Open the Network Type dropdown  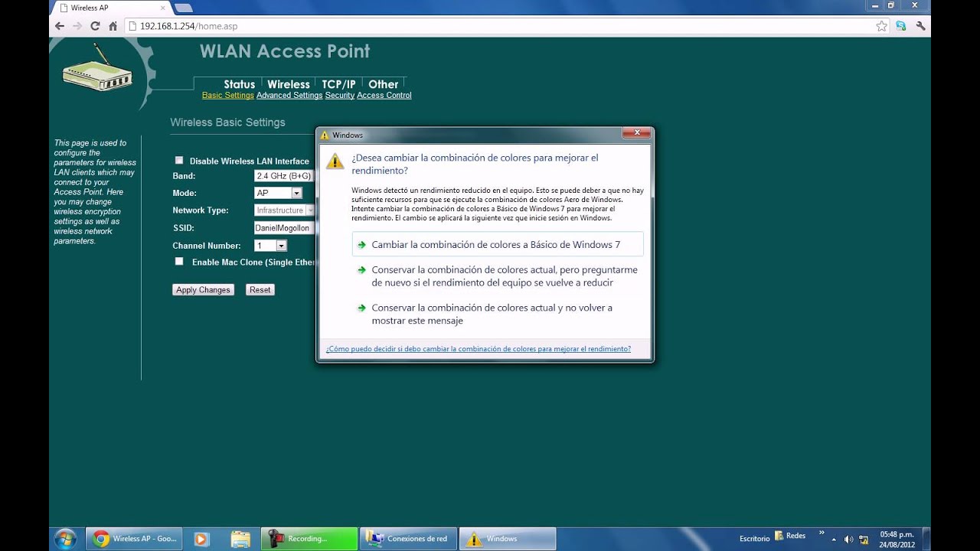coord(284,210)
